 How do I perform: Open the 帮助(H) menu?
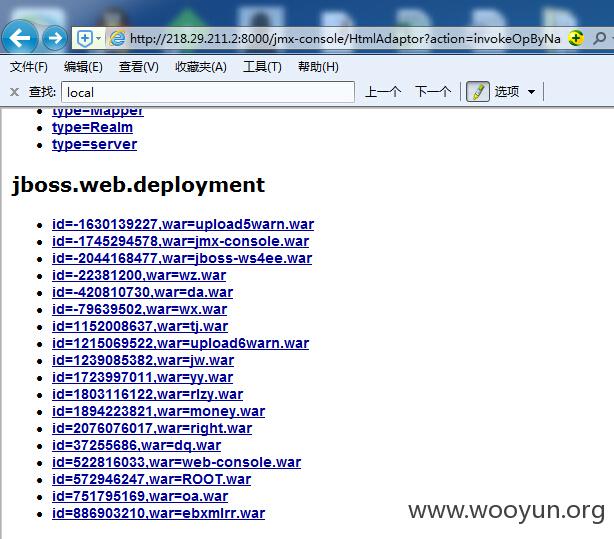318,67
